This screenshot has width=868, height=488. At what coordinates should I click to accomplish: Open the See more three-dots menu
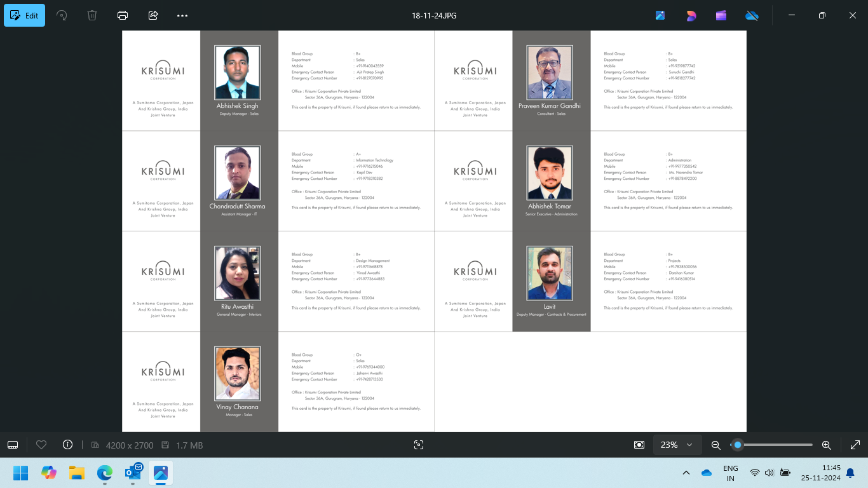click(182, 15)
